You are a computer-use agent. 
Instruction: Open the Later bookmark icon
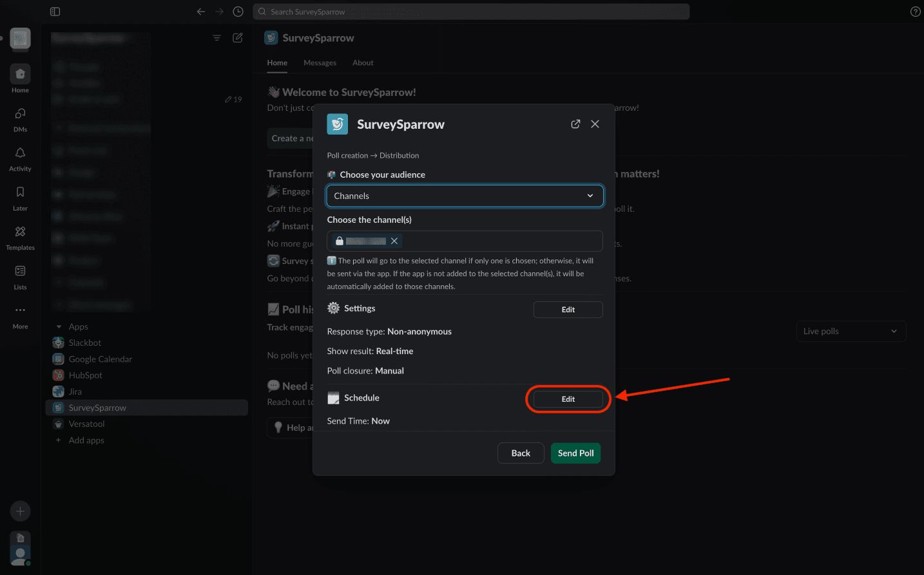(x=20, y=193)
